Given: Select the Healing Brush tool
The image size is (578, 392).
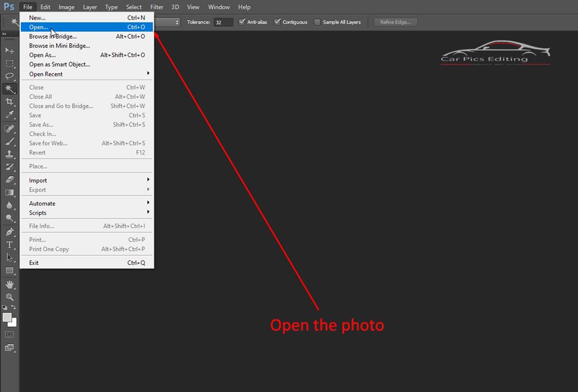Looking at the screenshot, I should (x=9, y=129).
